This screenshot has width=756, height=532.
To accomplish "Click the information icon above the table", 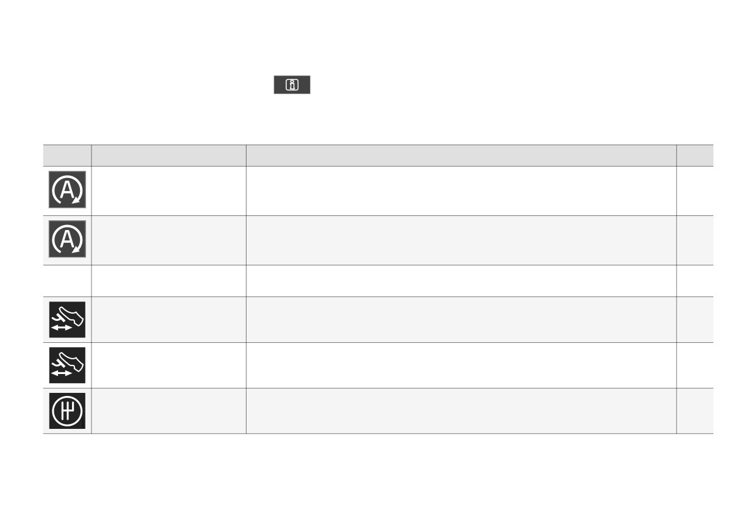I will click(292, 85).
